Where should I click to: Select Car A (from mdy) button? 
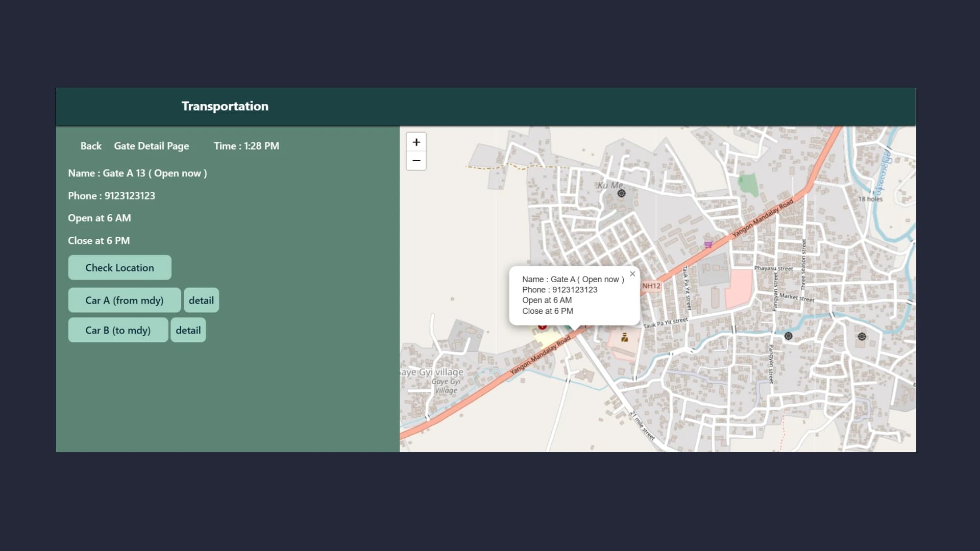[124, 300]
